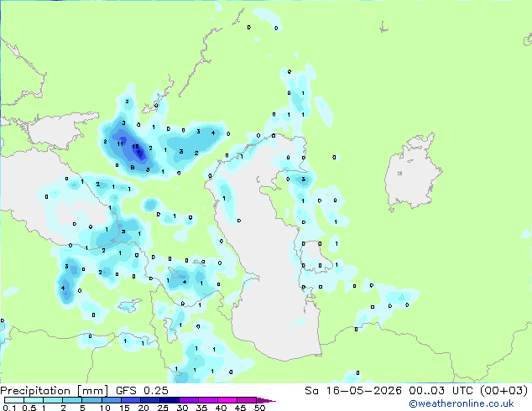
Task: Click the legend scale label "0.1"
Action: [x=9, y=408]
